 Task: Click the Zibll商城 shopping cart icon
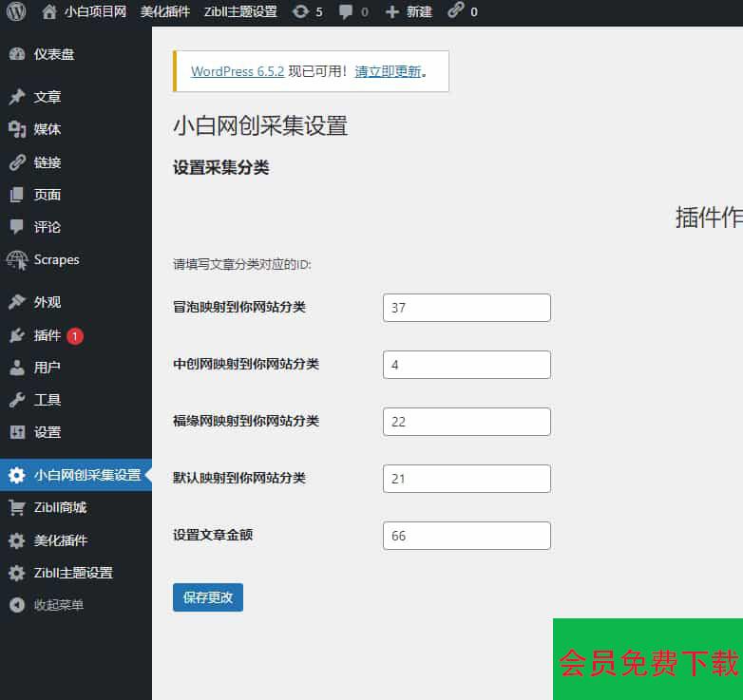(x=16, y=507)
